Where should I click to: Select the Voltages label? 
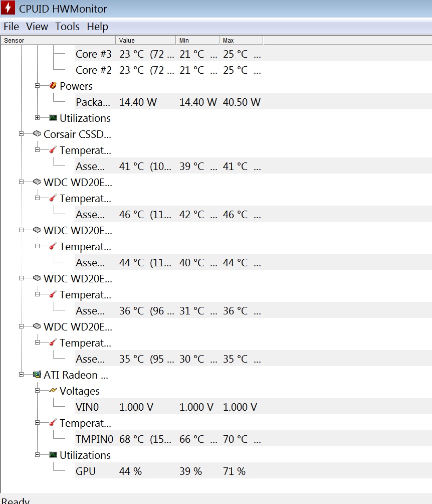[80, 391]
